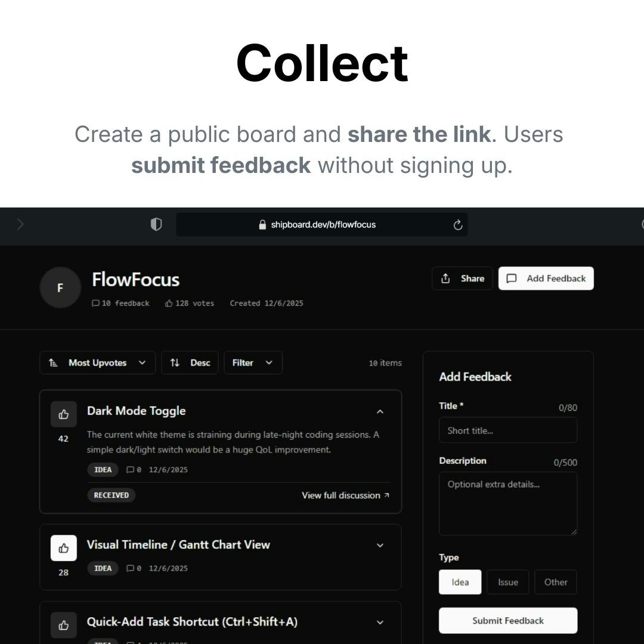Click the shield icon in the browser toolbar

click(156, 224)
